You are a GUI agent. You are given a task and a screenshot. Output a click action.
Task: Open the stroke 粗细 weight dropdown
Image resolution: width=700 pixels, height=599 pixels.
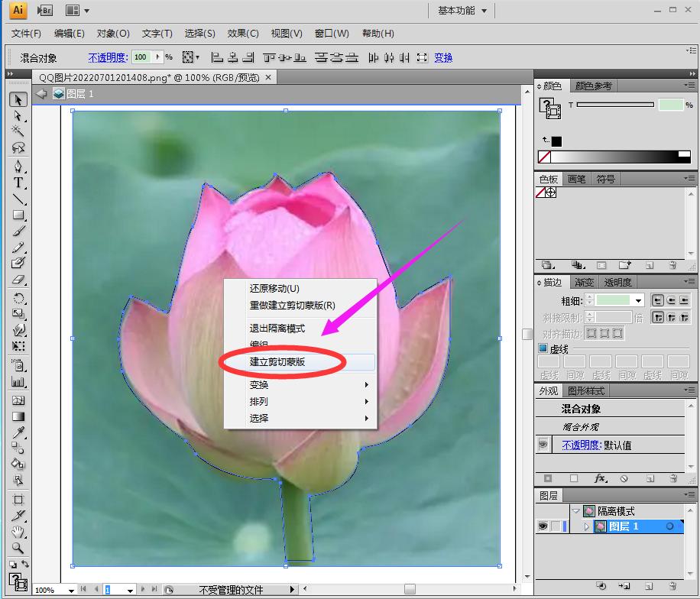638,300
